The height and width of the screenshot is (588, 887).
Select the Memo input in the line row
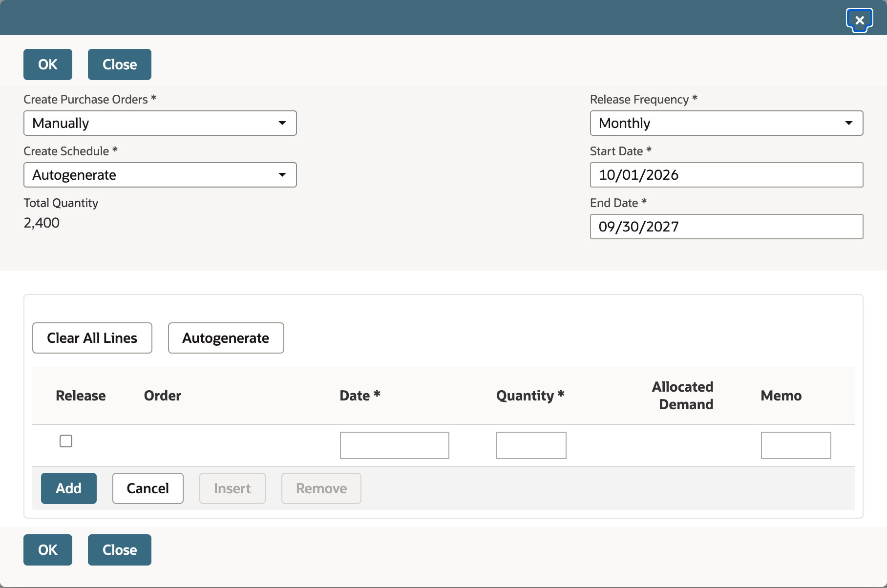coord(796,445)
